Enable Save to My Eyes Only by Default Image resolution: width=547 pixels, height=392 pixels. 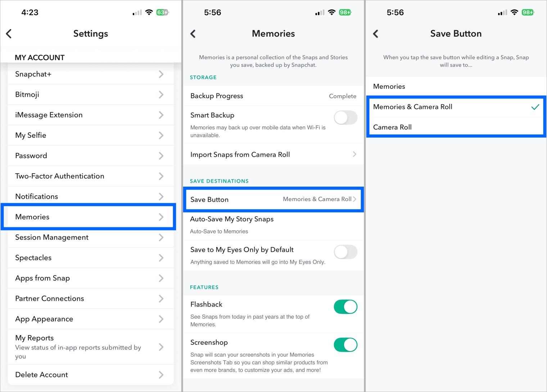345,252
